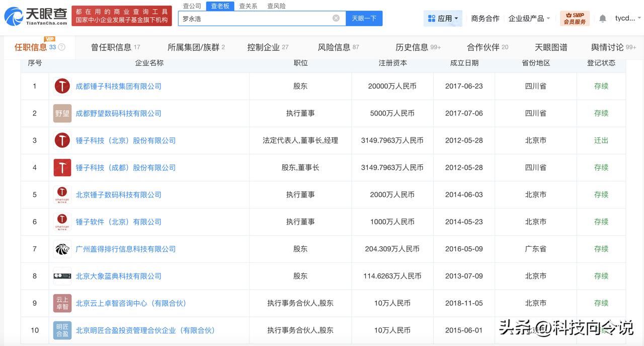Click the 法定代表人,董事长,经理 position cell
644x346 pixels.
click(x=300, y=141)
